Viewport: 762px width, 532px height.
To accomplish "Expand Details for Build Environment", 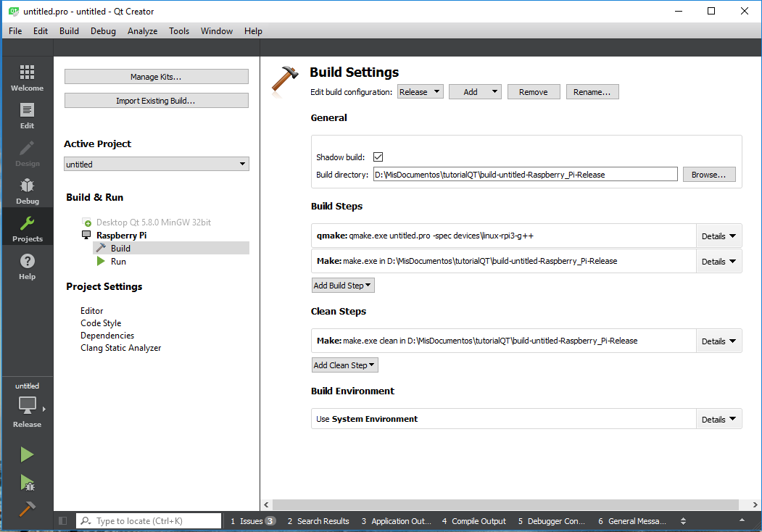I will pos(718,419).
